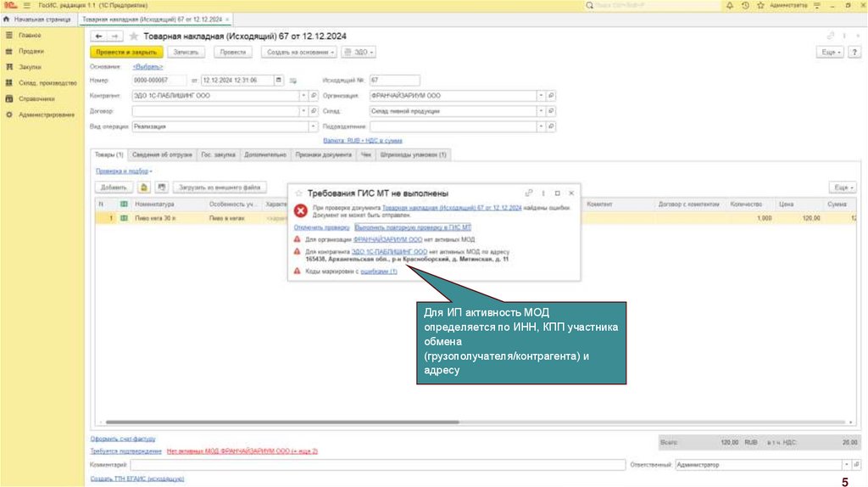Expand the Вид операции dropdown arrow
868x487 pixels.
coord(313,126)
